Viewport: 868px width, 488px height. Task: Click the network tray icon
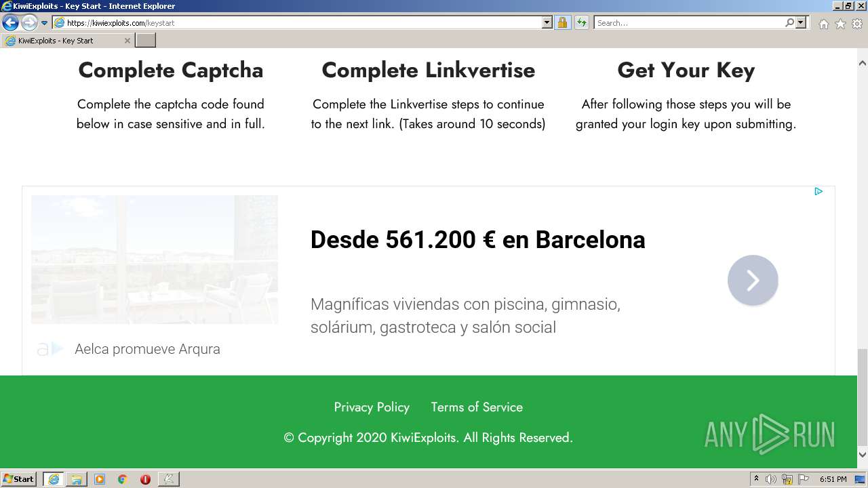787,479
